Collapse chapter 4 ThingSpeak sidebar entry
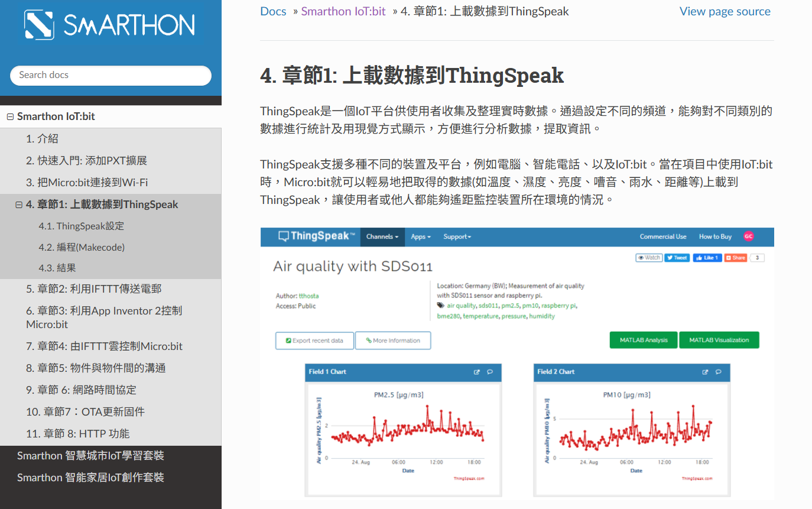The height and width of the screenshot is (509, 812). (19, 205)
